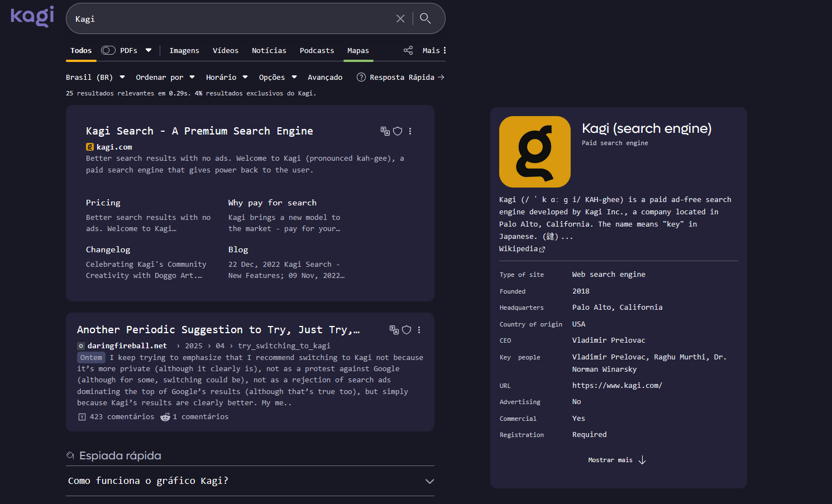Go to the Mapas tab
Image resolution: width=832 pixels, height=504 pixels.
[x=358, y=50]
